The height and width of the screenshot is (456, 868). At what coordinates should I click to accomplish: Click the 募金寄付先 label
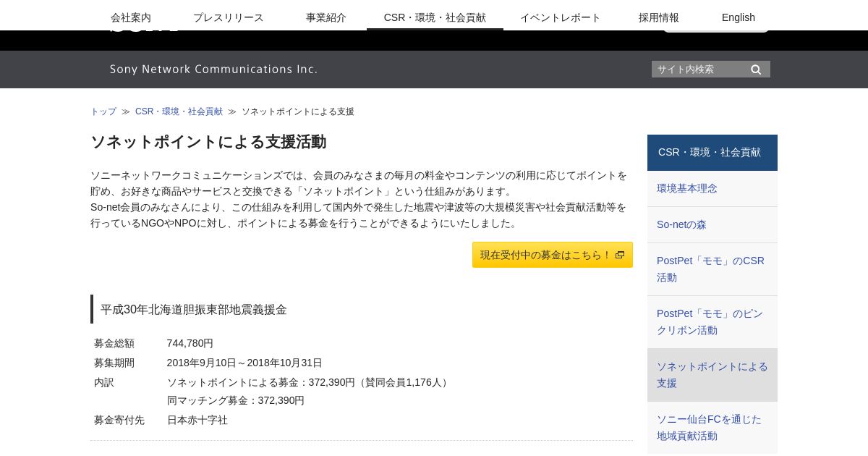tap(119, 420)
